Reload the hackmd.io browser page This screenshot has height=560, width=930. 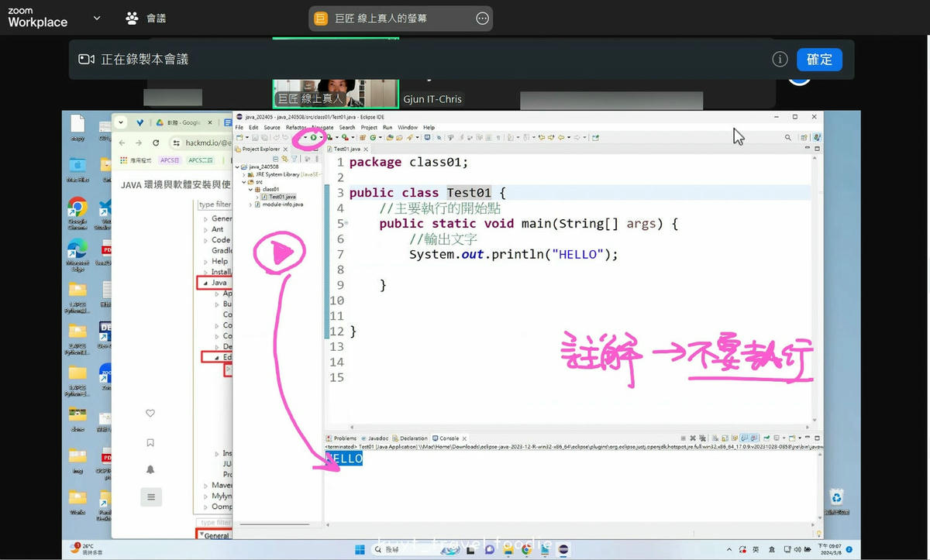click(x=156, y=143)
